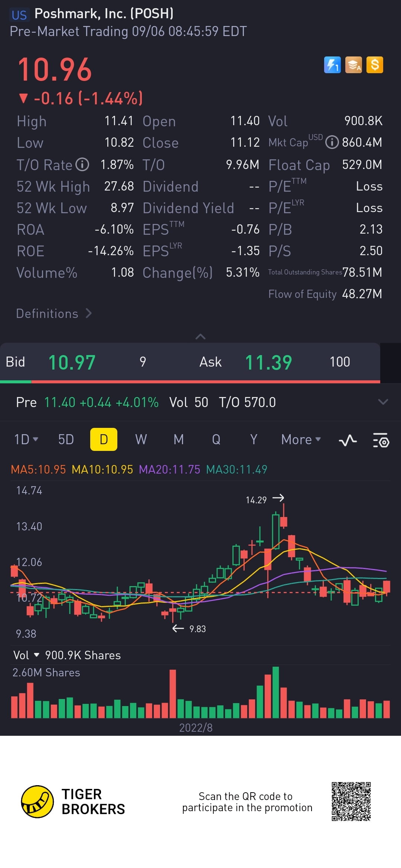401x868 pixels.
Task: Open the Definitions link
Action: tap(54, 313)
